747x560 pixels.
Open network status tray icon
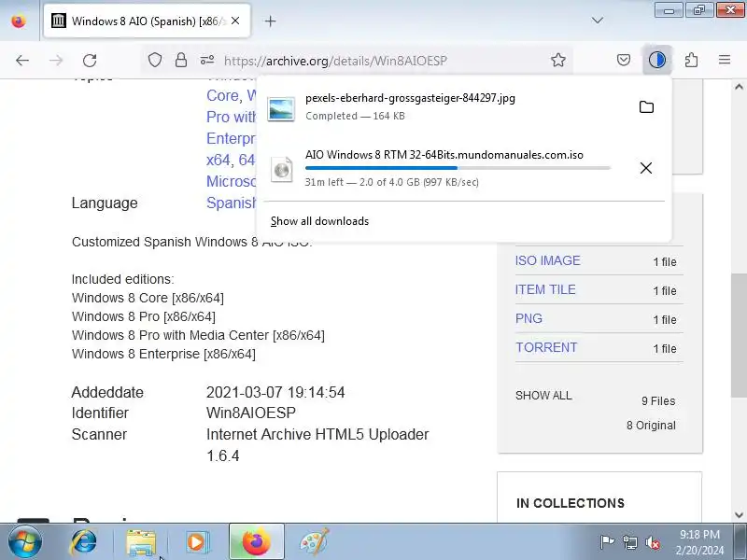click(x=630, y=541)
